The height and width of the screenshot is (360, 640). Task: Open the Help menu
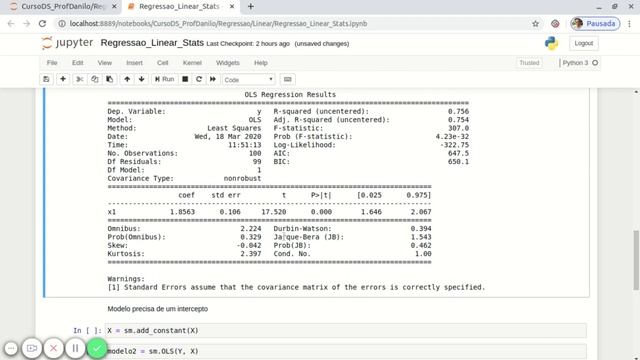coord(260,63)
